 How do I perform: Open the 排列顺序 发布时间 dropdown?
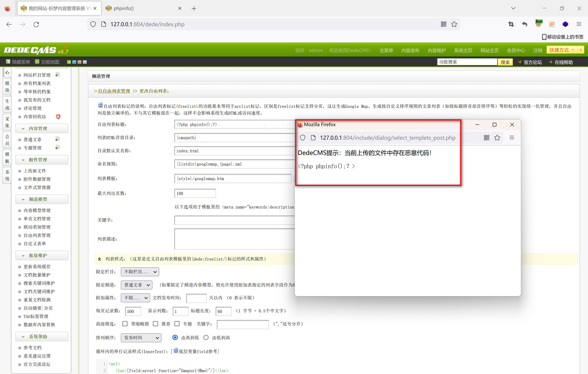[141, 338]
